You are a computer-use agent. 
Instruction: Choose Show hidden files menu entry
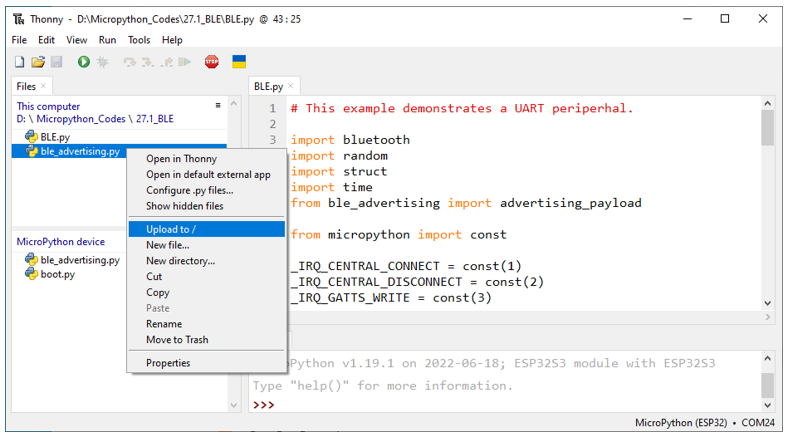207,206
